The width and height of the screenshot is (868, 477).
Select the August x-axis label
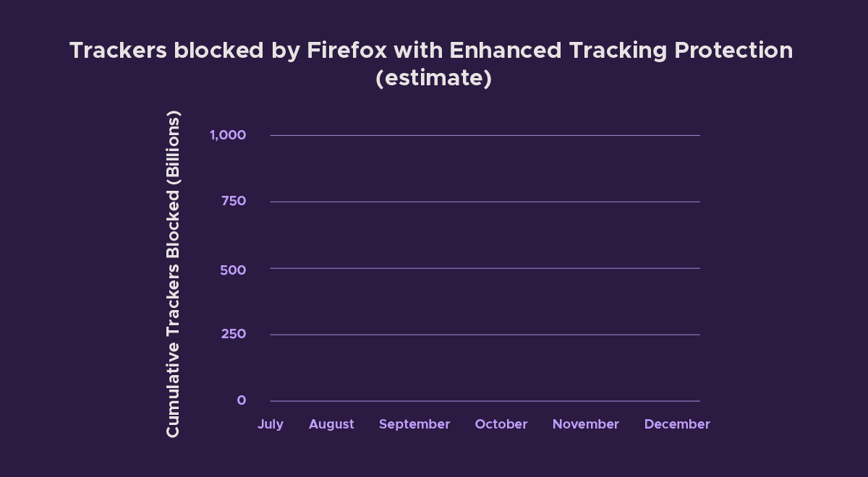coord(331,424)
